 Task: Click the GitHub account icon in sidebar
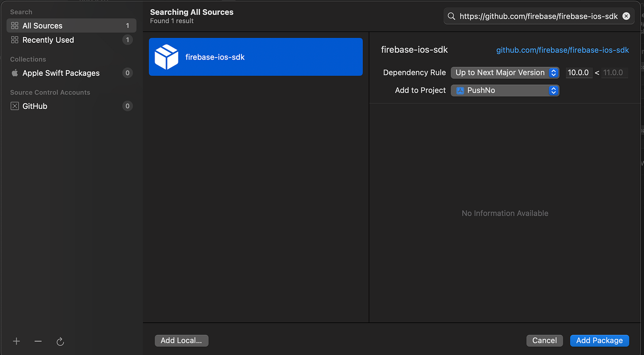tap(15, 106)
